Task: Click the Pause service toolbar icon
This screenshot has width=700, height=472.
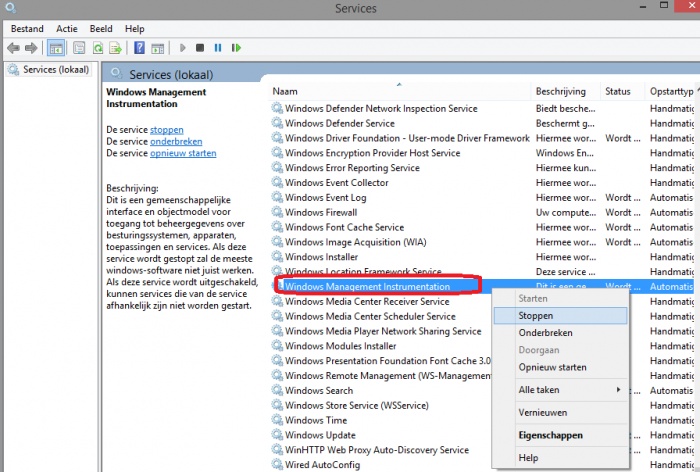Action: pyautogui.click(x=218, y=48)
